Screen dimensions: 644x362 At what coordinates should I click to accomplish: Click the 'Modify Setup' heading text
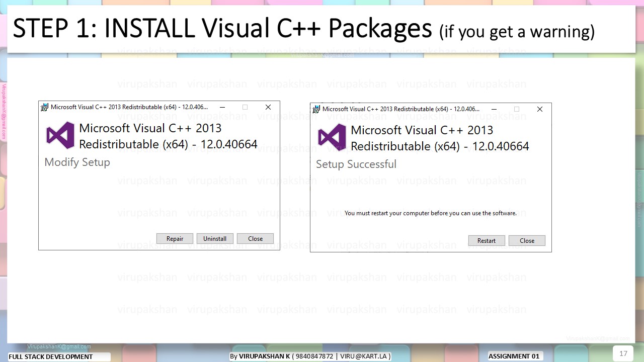(77, 162)
